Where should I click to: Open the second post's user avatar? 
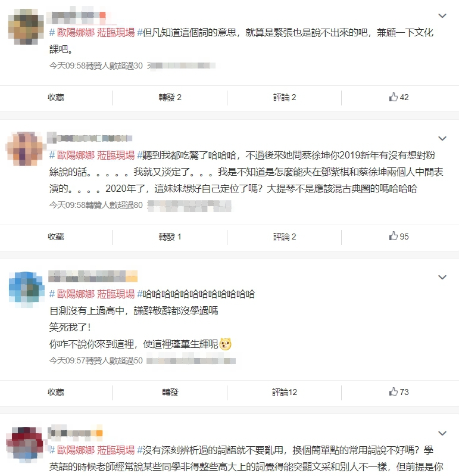26,149
